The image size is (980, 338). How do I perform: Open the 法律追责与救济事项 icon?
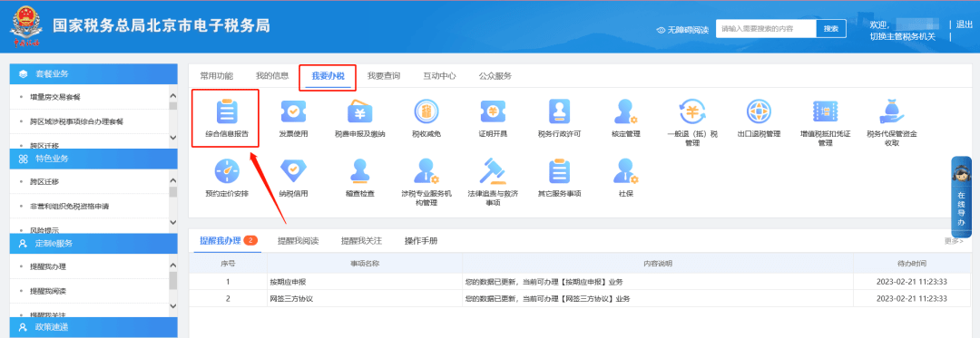[493, 172]
